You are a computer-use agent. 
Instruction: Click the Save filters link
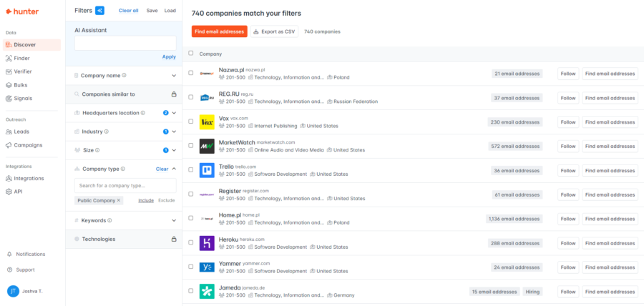coord(152,11)
